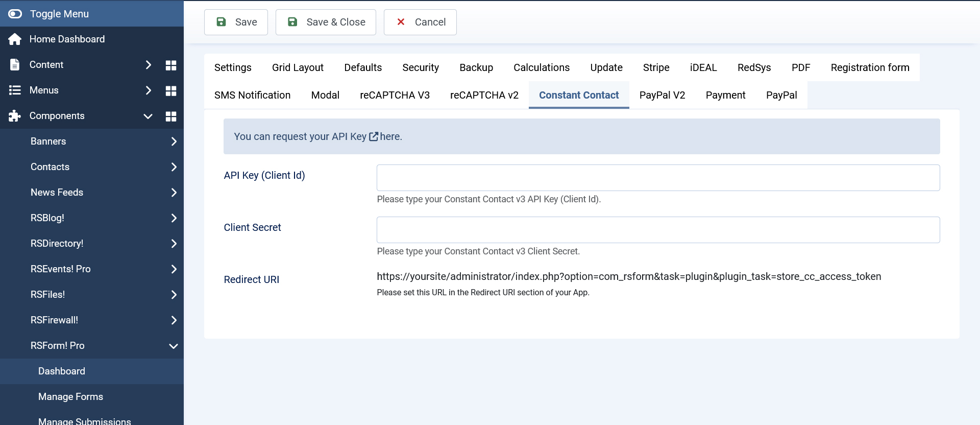Viewport: 980px width, 425px height.
Task: Open Dashboard under RSForm! Pro
Action: point(92,371)
